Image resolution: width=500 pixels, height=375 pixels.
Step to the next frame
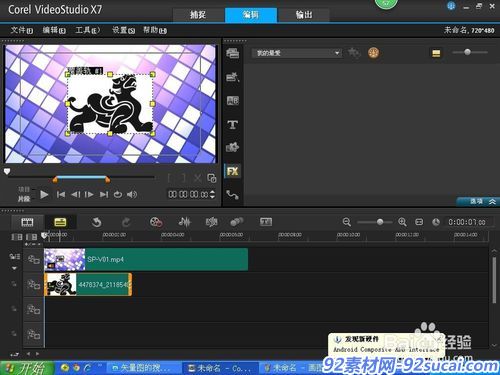tap(89, 194)
